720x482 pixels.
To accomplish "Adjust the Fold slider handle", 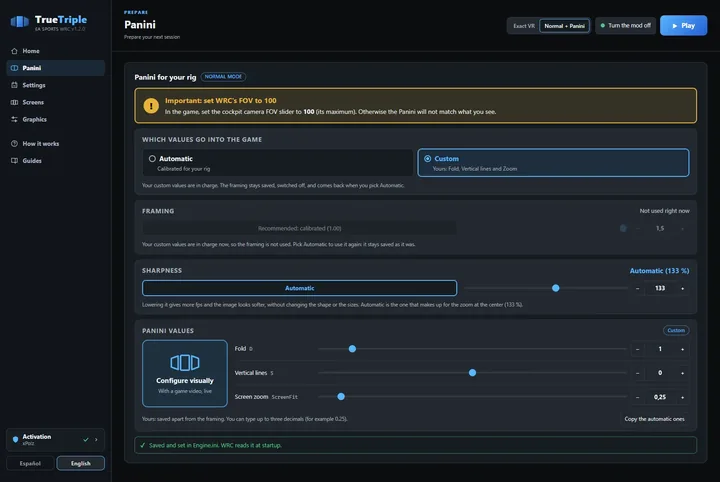I will (x=352, y=349).
